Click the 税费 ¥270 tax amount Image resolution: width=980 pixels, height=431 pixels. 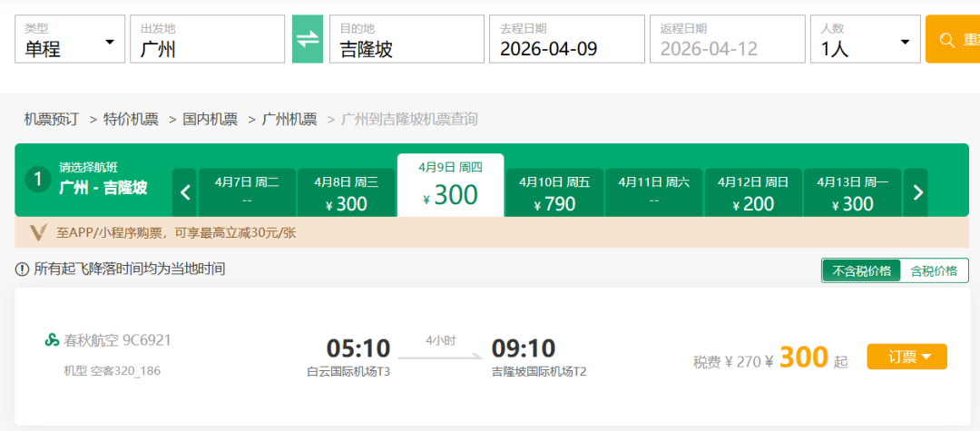coord(727,361)
